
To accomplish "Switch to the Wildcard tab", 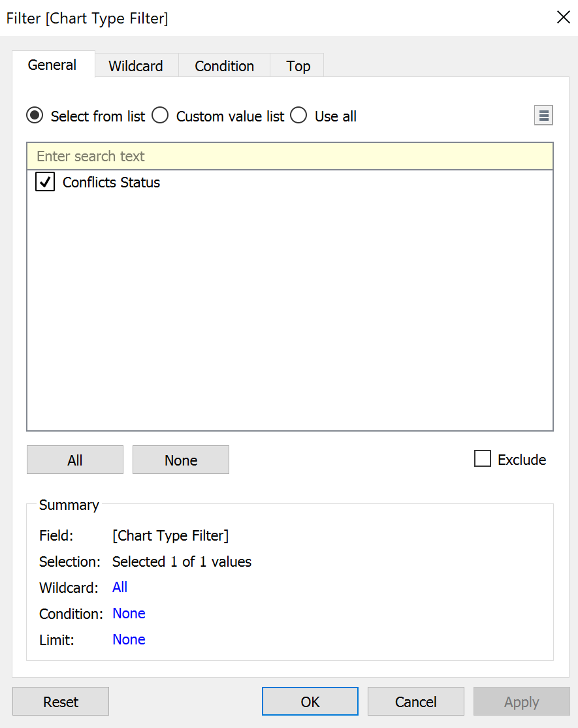I will pyautogui.click(x=136, y=66).
